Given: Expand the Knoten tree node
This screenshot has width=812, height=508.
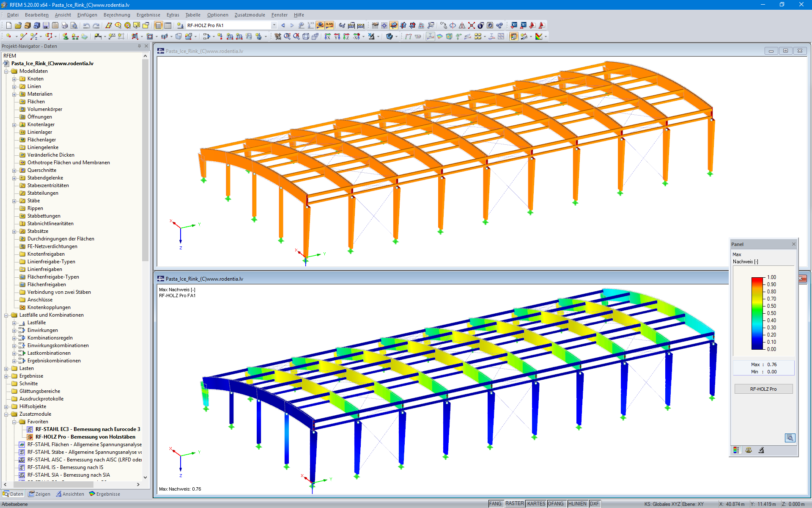Looking at the screenshot, I should (14, 78).
